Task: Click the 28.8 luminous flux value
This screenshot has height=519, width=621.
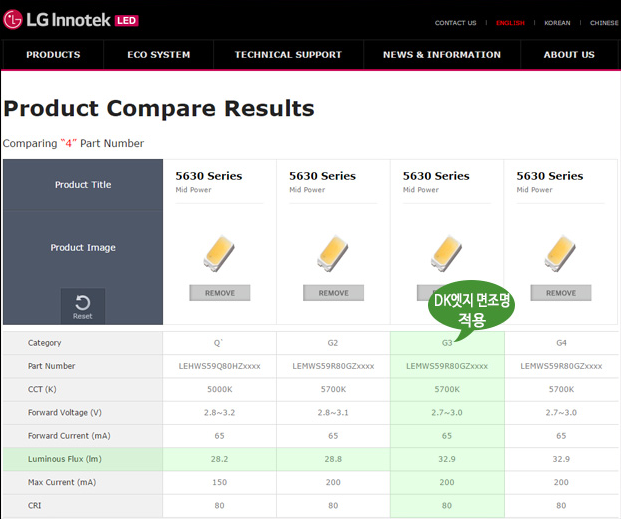Action: coord(333,459)
